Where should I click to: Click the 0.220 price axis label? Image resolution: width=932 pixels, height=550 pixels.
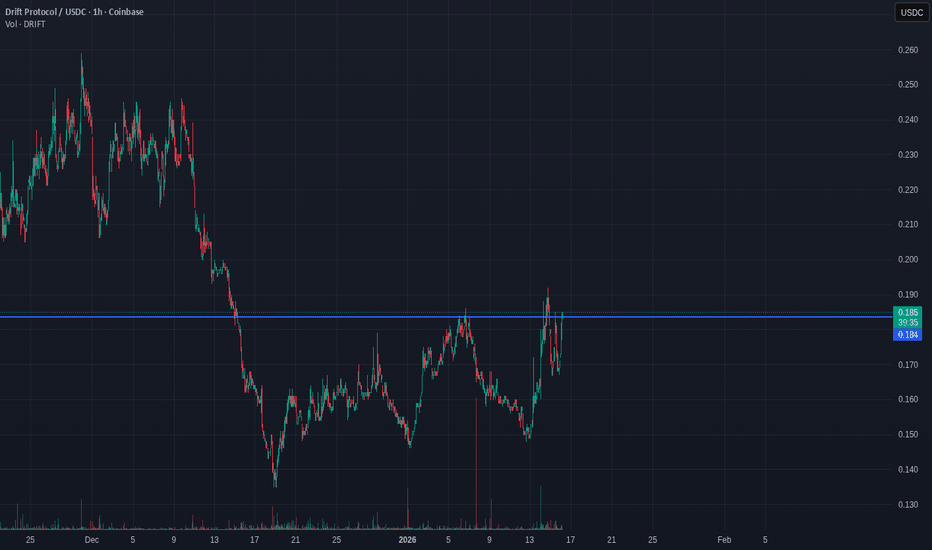908,190
